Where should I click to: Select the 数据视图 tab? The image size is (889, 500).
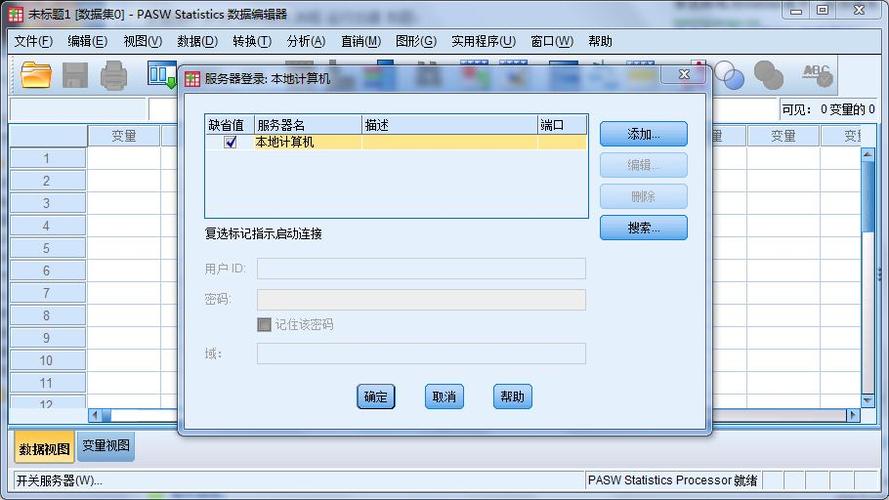[44, 447]
